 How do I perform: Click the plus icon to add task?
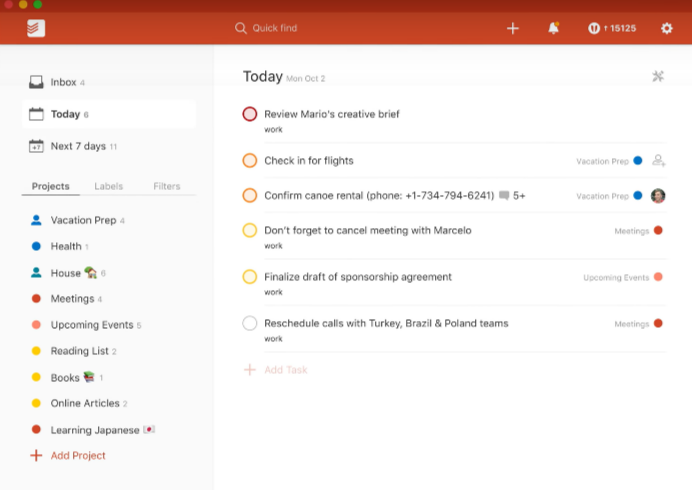[513, 28]
